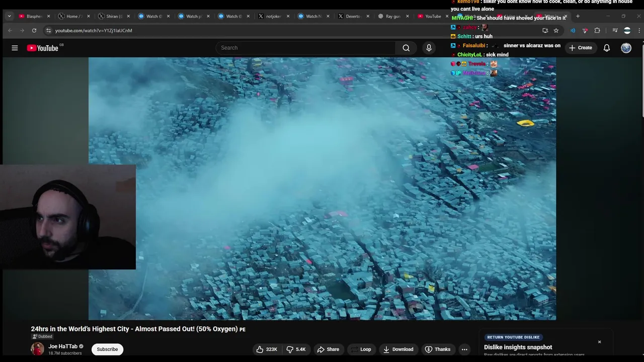Click the YouTube search input field
Viewport: 644px width, 362px height.
306,48
